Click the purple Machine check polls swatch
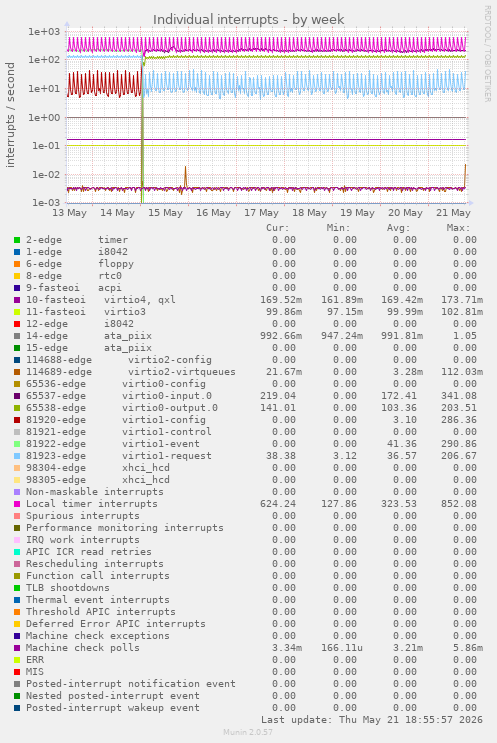The width and height of the screenshot is (497, 743). click(17, 648)
